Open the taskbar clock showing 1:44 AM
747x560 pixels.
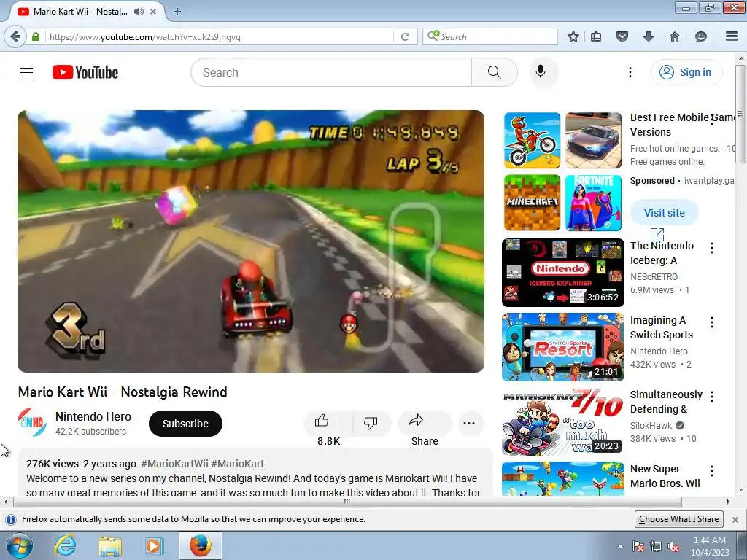[x=710, y=546]
